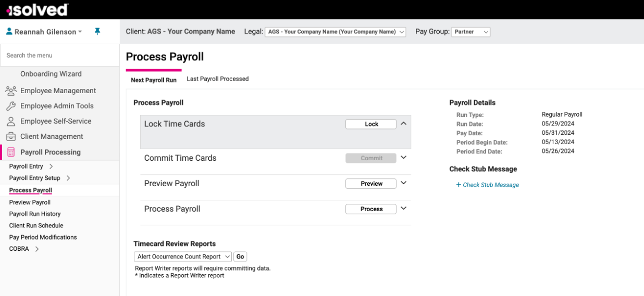The height and width of the screenshot is (296, 644).
Task: Click the Regular Payroll run type value
Action: point(562,114)
